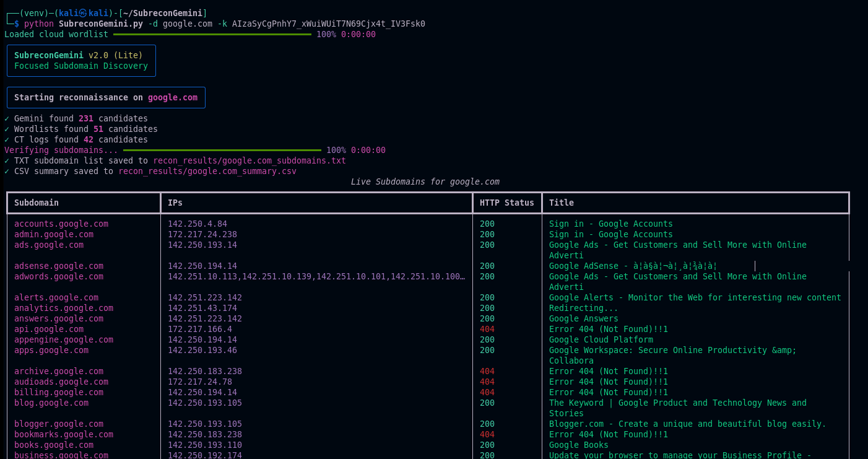Viewport: 868px width, 459px height.
Task: Click the "Google Answers" title
Action: click(584, 318)
